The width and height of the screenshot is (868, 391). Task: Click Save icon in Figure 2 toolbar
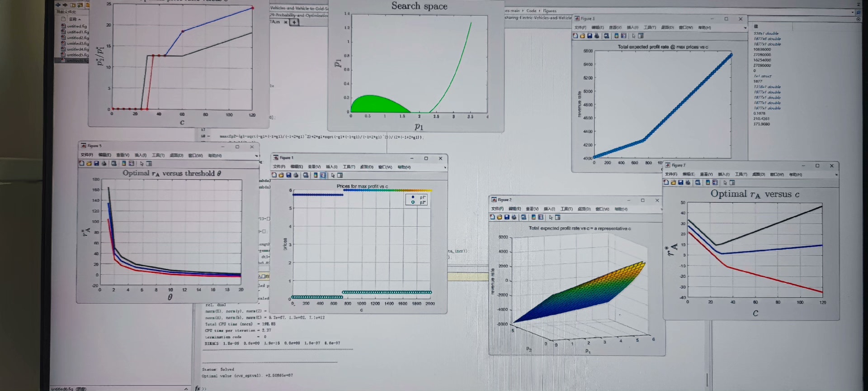[507, 217]
